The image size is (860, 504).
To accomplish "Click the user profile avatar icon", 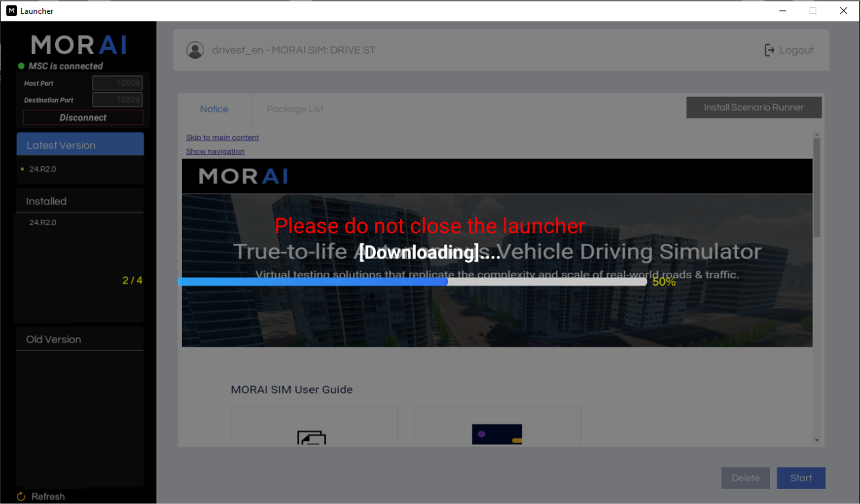I will click(195, 50).
